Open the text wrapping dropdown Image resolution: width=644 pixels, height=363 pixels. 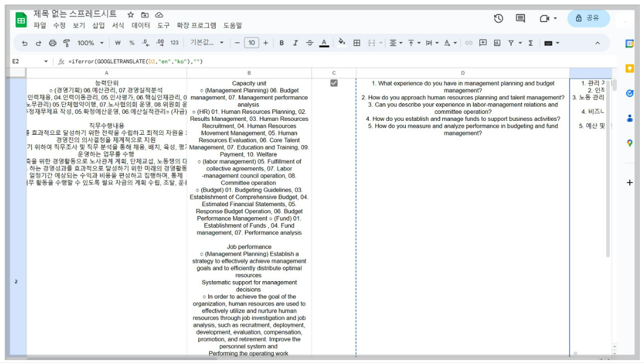pyautogui.click(x=432, y=43)
